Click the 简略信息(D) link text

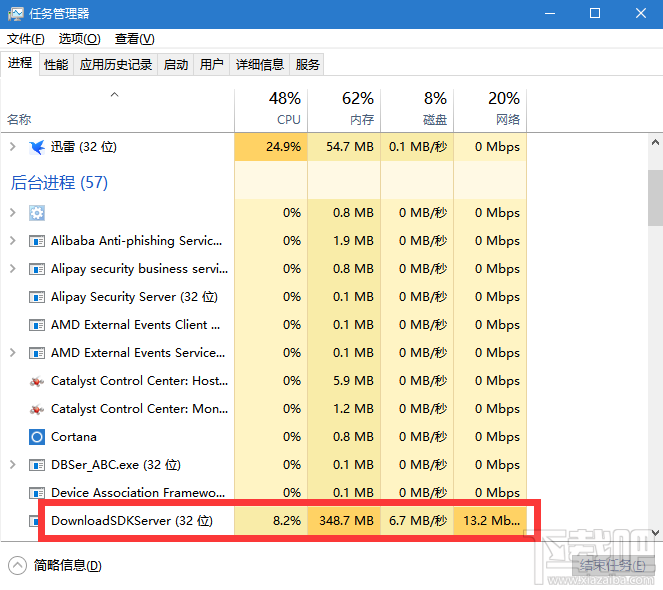click(x=68, y=565)
